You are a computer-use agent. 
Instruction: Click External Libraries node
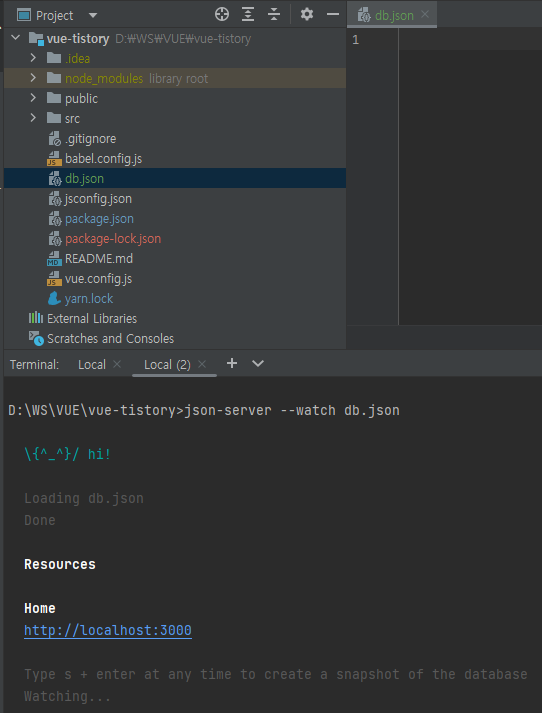[x=92, y=319]
